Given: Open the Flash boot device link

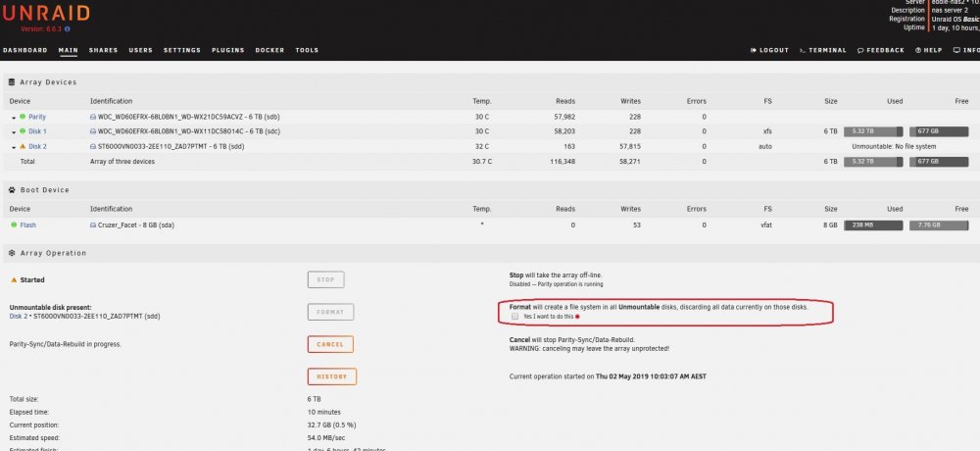Looking at the screenshot, I should [28, 225].
